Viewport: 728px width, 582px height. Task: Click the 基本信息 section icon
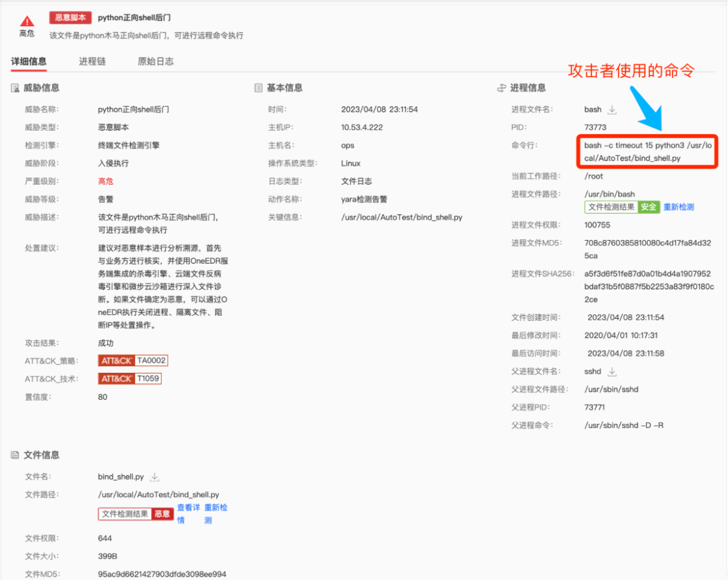click(258, 88)
